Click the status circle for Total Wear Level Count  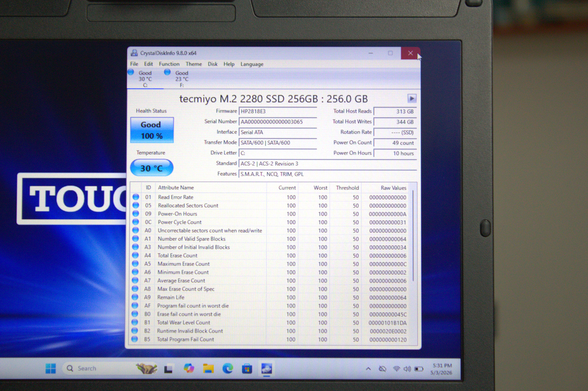135,322
